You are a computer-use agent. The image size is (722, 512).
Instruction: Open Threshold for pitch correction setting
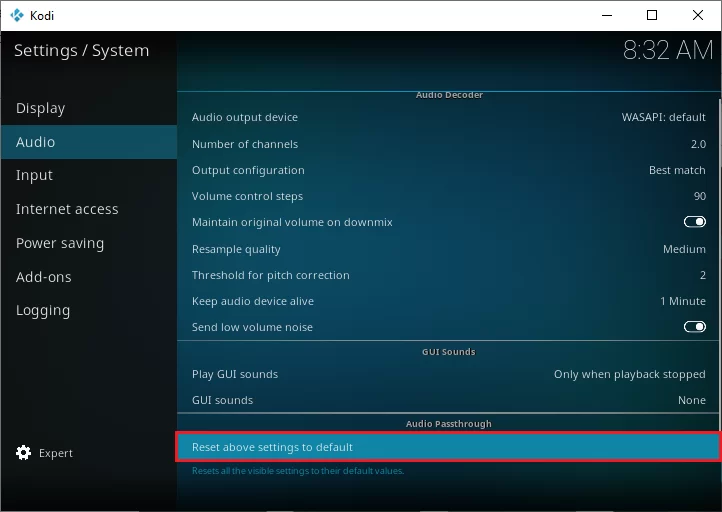pos(448,275)
